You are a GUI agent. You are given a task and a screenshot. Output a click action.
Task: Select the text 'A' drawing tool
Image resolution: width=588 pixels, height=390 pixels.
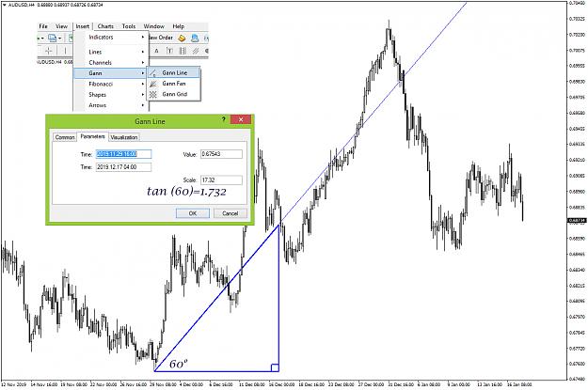[x=157, y=51]
